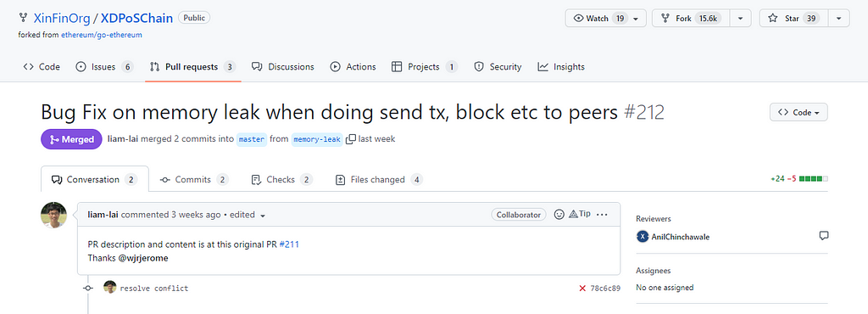Click the commit node icon on the timeline

point(88,288)
